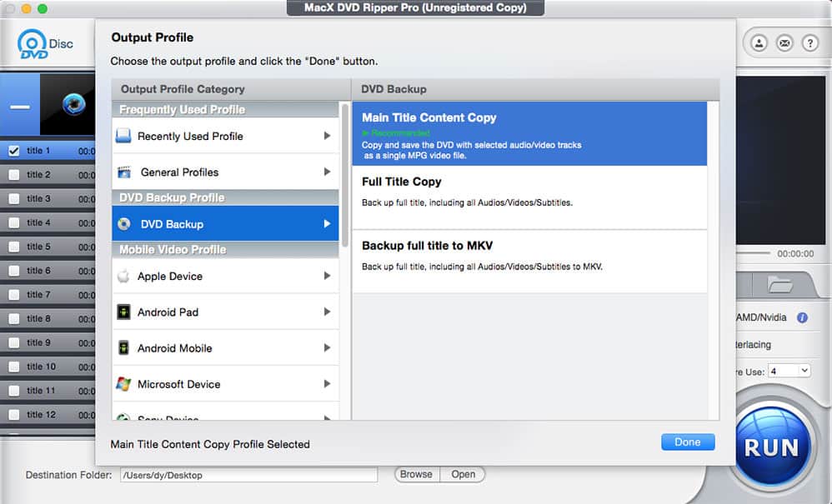Click the Android Pad category label
832x504 pixels.
168,312
